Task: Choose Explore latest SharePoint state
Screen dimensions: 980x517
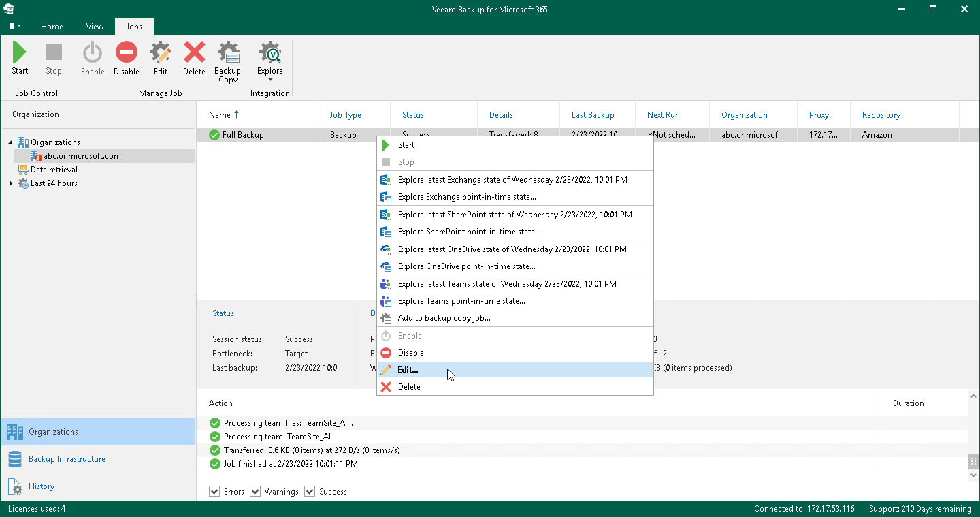Action: 515,215
